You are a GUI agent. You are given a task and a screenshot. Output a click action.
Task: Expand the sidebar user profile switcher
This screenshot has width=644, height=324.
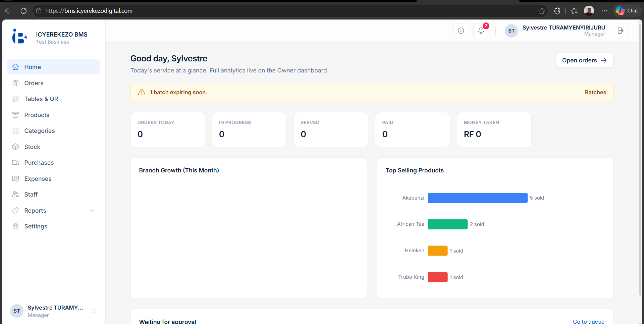tap(94, 311)
